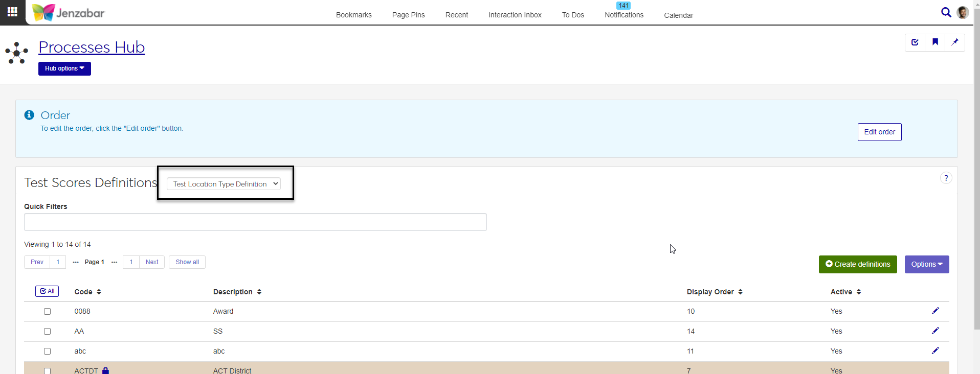Click the pencil icon for row AA
This screenshot has width=980, height=374.
[935, 331]
